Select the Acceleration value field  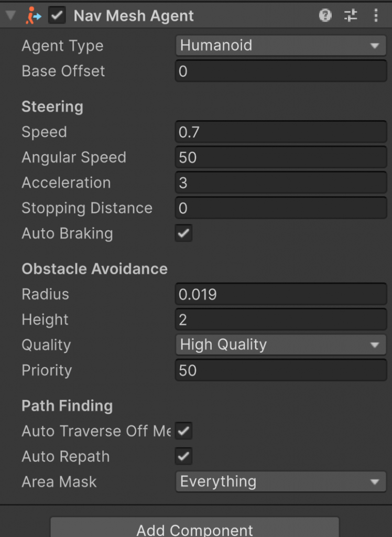pyautogui.click(x=280, y=183)
